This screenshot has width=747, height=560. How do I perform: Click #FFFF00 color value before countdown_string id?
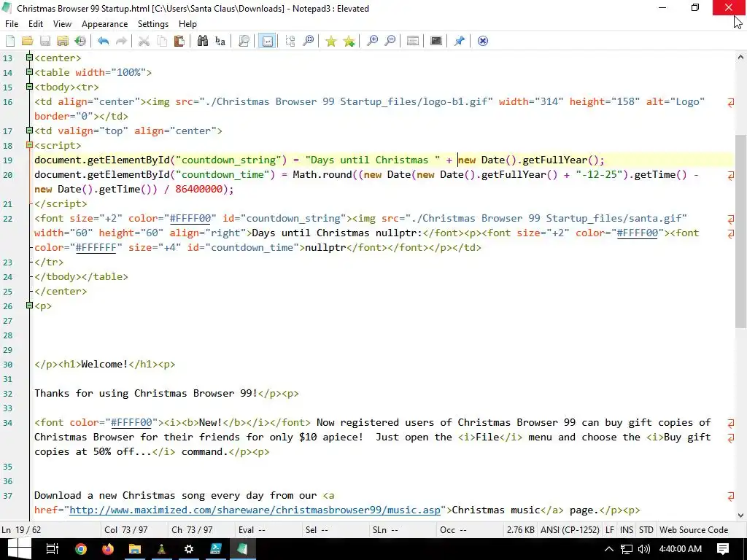pos(190,219)
